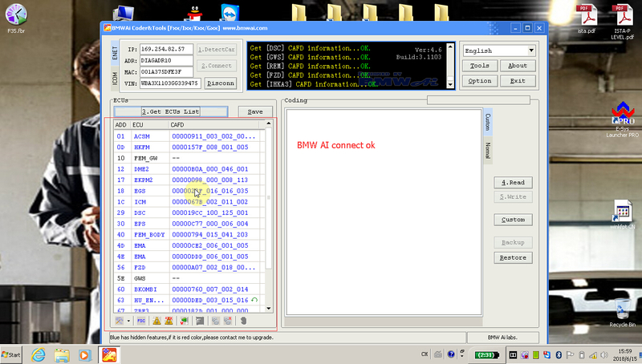Select the HKFM ECU row

point(189,148)
